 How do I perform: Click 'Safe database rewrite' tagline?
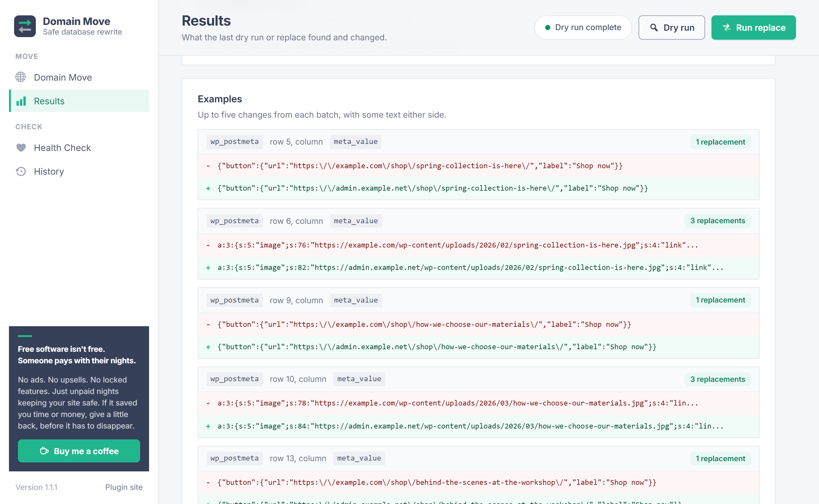pos(82,32)
